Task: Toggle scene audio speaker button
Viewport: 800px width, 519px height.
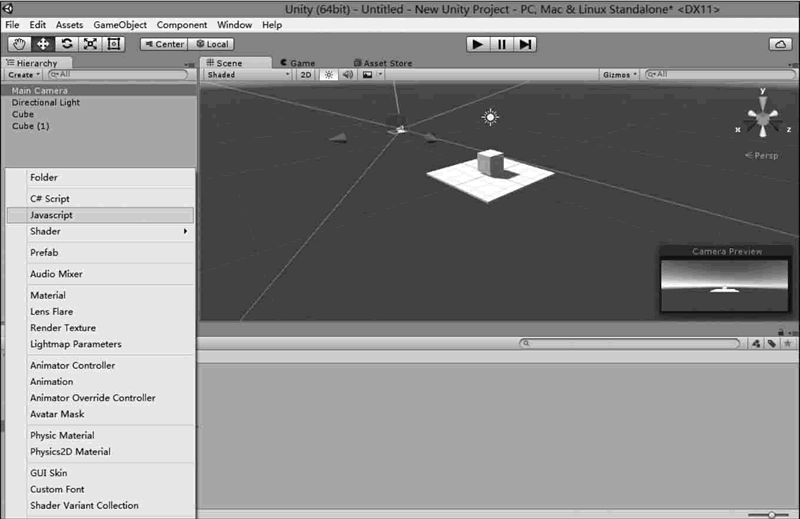Action: (348, 75)
